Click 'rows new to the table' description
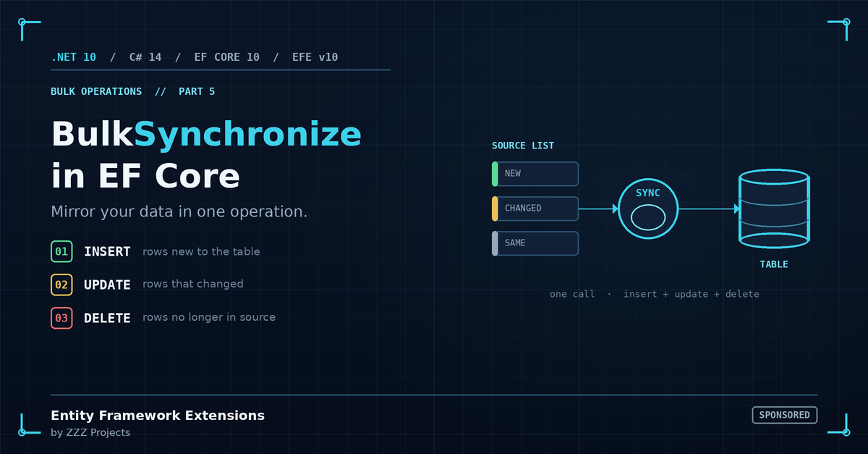868x454 pixels. [201, 252]
